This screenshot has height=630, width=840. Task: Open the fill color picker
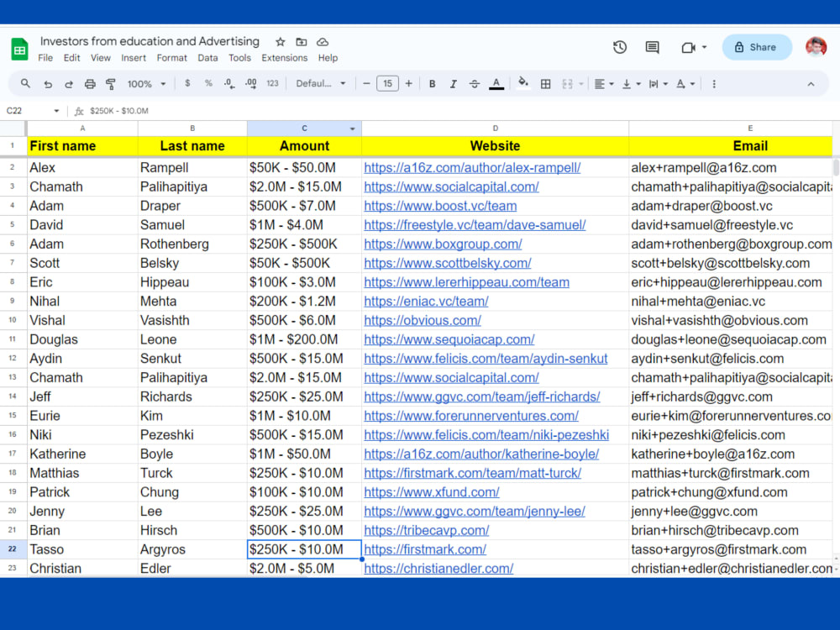click(x=523, y=83)
